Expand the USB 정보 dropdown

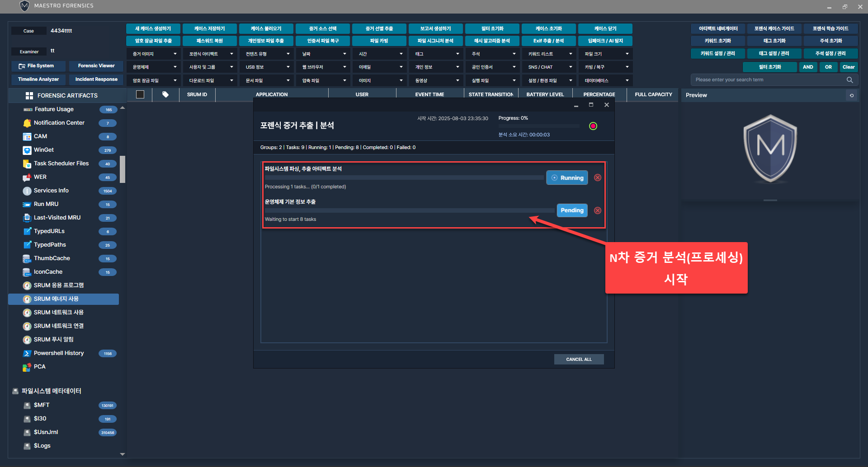pos(267,67)
